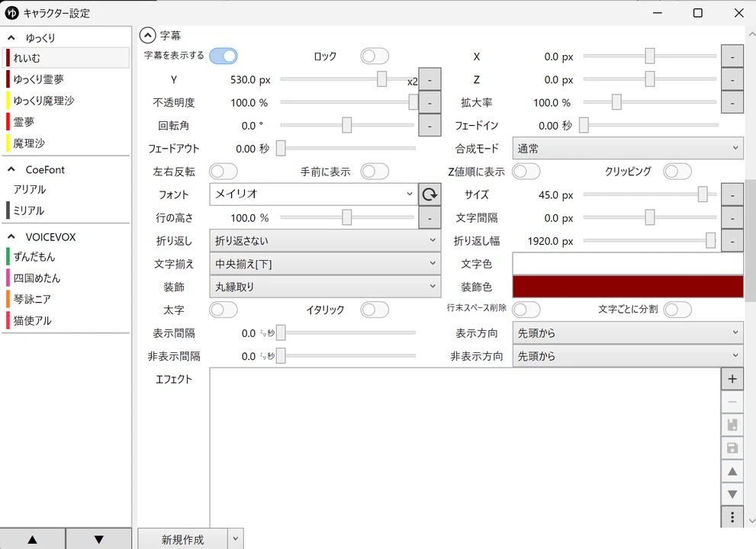Click the reset button for サイズ
This screenshot has height=549, width=756.
tap(732, 194)
